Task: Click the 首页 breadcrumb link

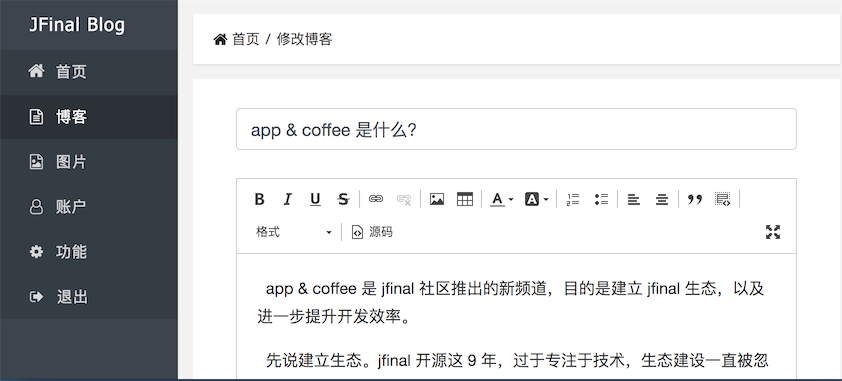Action: point(245,39)
